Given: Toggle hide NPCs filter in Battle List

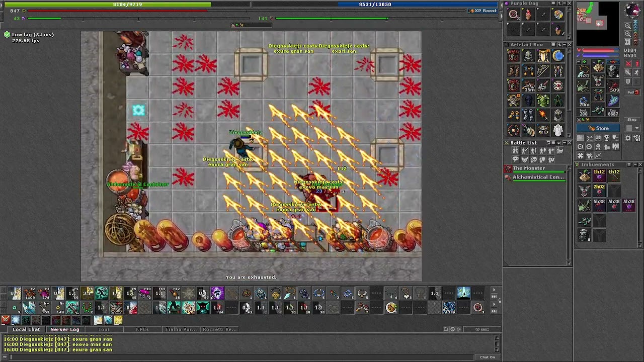Looking at the screenshot, I should [x=515, y=159].
